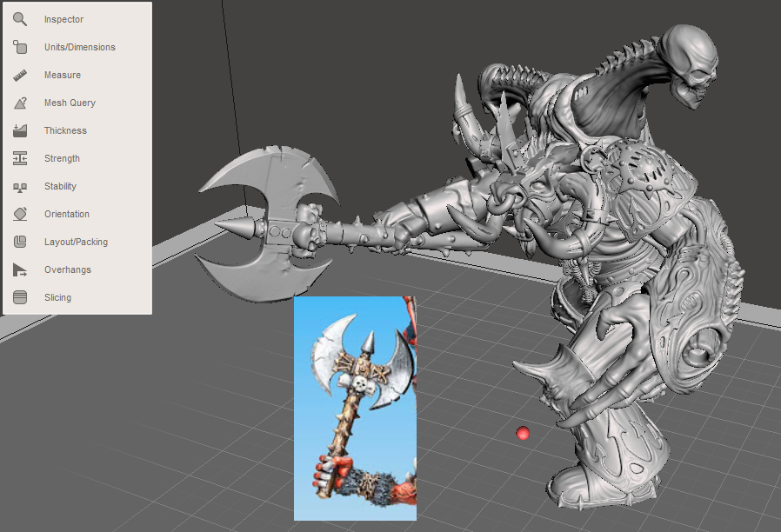The height and width of the screenshot is (532, 781).
Task: Click the Stability scale icon
Action: (20, 187)
